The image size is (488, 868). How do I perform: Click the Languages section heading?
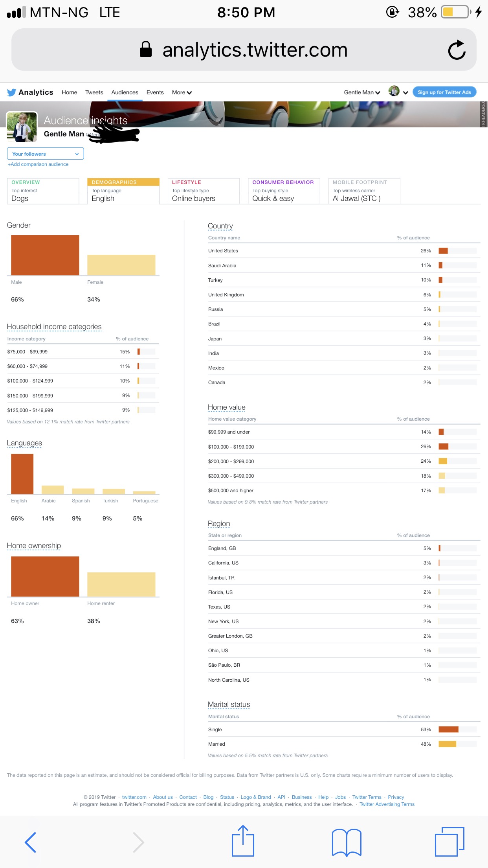[24, 443]
